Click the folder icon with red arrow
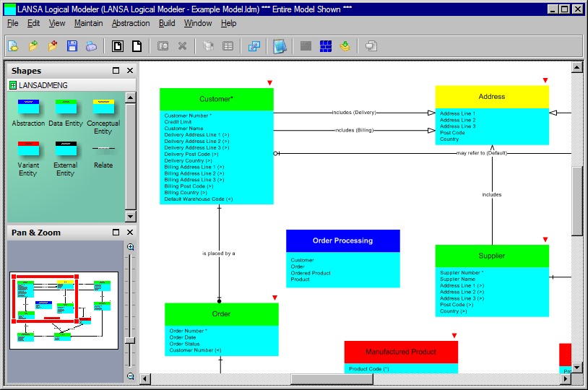The width and height of the screenshot is (588, 390). [x=53, y=46]
